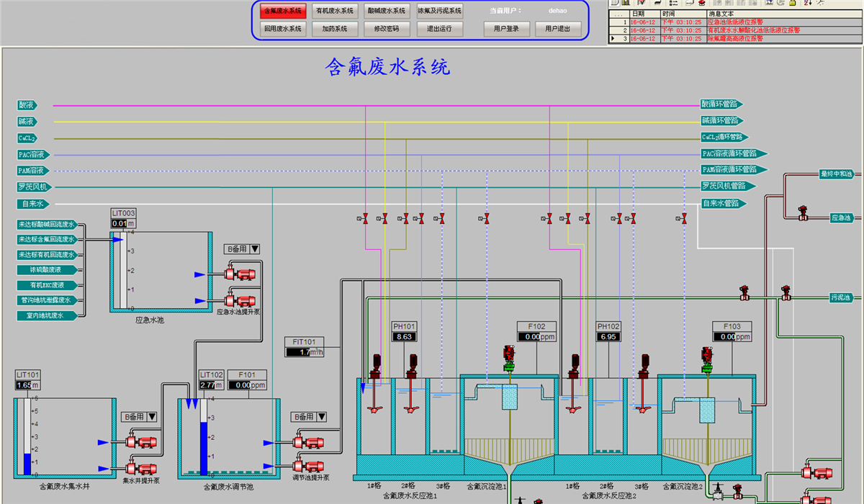The height and width of the screenshot is (504, 864).
Task: Select the upper 调节池提升泵 pump
Action: coord(308,441)
